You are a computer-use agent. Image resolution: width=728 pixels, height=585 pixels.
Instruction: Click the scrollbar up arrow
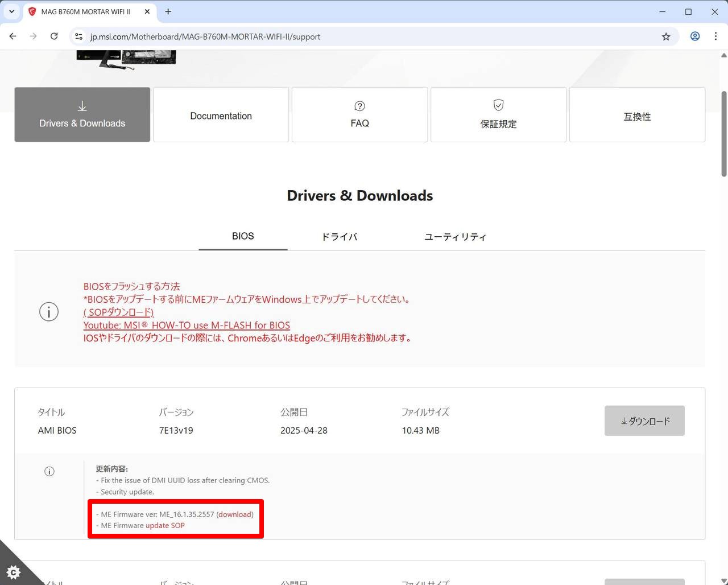(723, 55)
